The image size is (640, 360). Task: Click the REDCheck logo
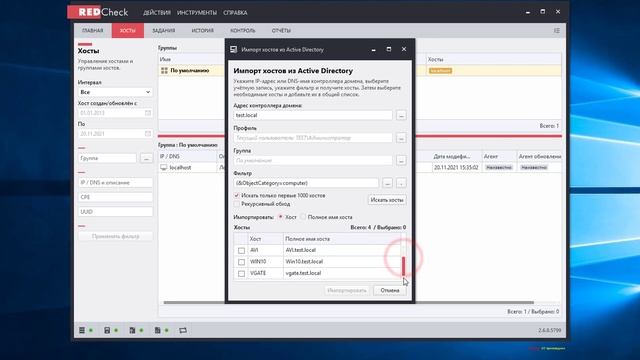[98, 12]
